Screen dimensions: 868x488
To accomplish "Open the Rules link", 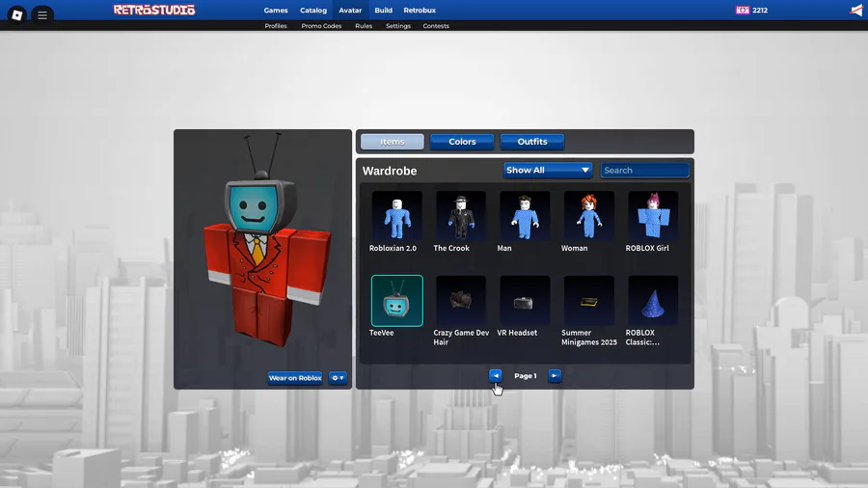I will point(364,26).
